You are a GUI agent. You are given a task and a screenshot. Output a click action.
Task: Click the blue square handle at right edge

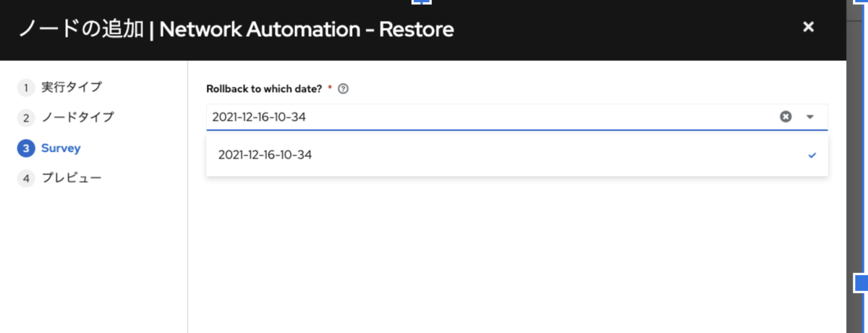click(861, 282)
